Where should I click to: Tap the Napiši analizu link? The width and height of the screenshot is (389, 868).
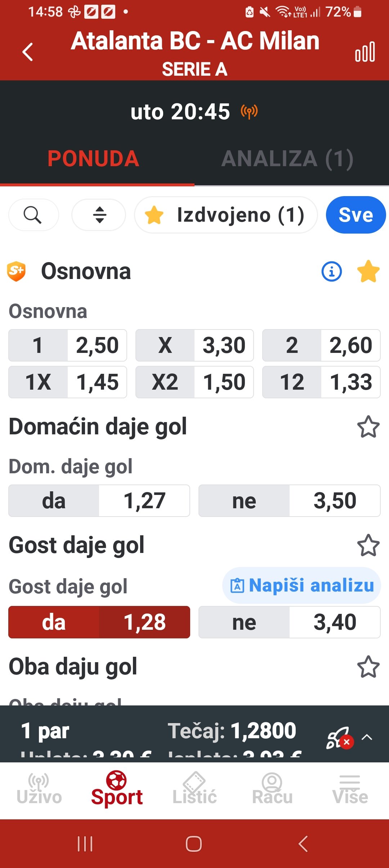point(302,585)
